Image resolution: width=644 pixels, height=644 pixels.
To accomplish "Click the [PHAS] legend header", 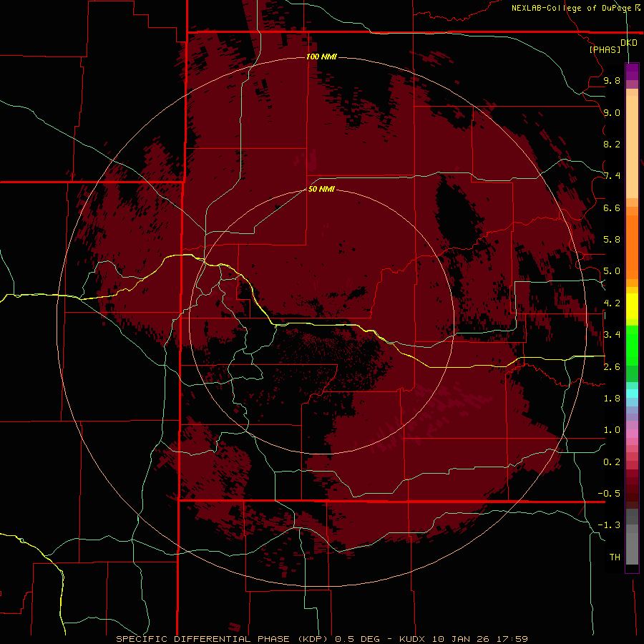I will (x=605, y=49).
